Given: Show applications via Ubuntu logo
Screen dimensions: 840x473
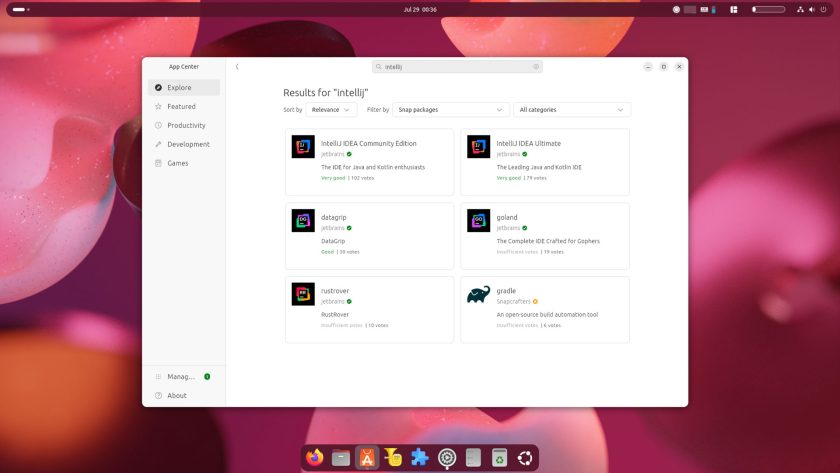Looking at the screenshot, I should [x=525, y=457].
